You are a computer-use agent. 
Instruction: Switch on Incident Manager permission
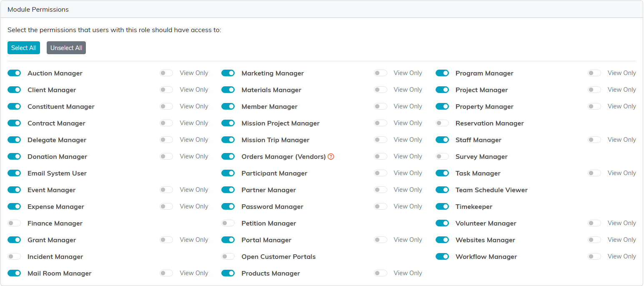[x=14, y=257]
